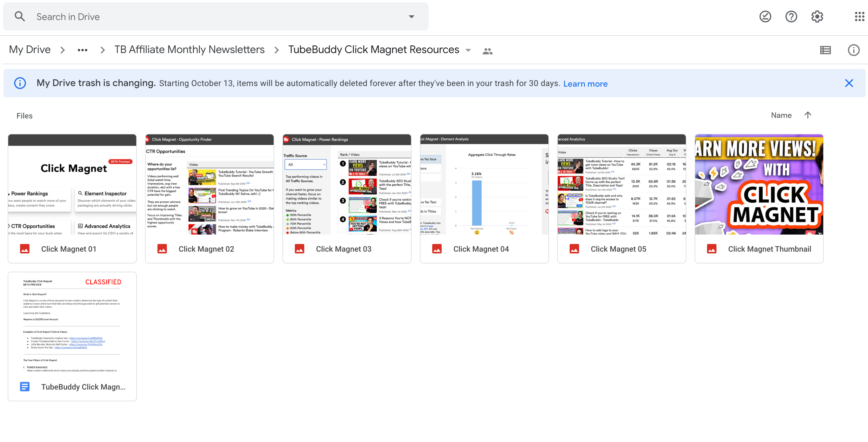This screenshot has width=868, height=442.
Task: Click image icon beside Click Magnet Thumbnail
Action: (x=712, y=249)
